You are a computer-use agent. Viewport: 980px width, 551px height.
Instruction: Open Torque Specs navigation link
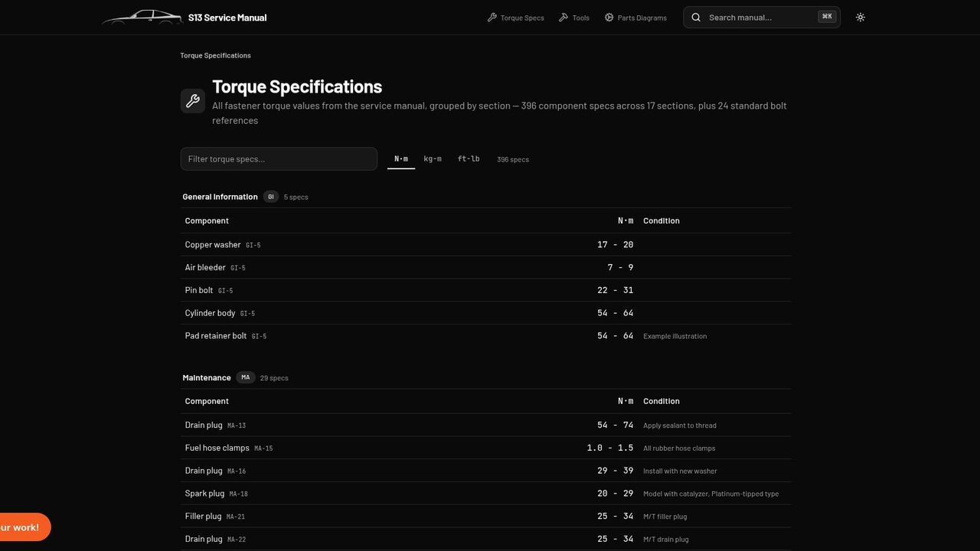tap(515, 18)
